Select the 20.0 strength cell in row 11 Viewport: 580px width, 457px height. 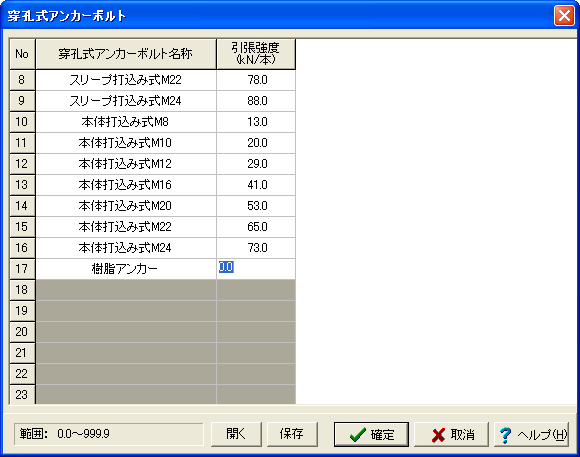point(256,143)
